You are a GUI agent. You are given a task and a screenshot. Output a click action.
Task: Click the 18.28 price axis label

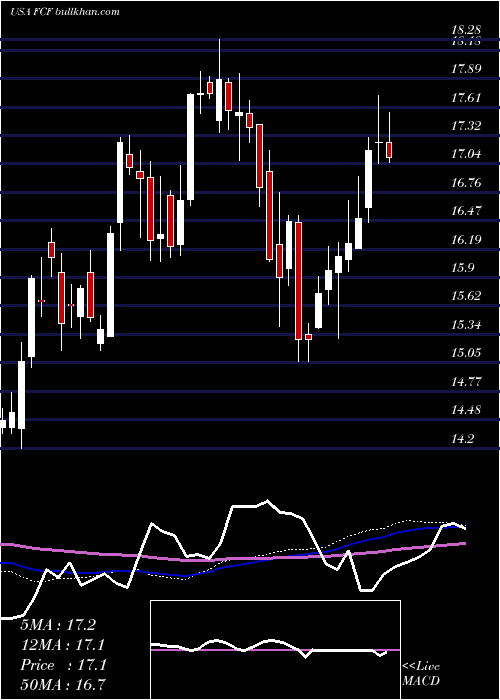[x=466, y=30]
